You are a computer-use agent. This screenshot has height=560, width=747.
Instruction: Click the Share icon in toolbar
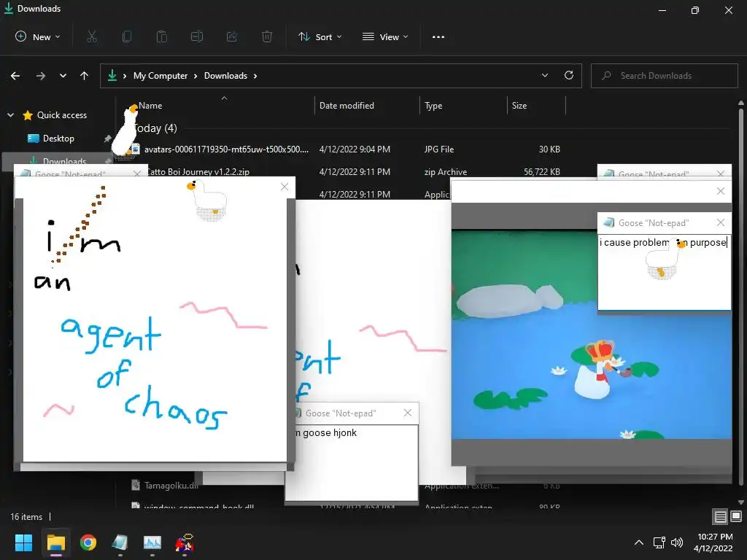click(x=232, y=36)
